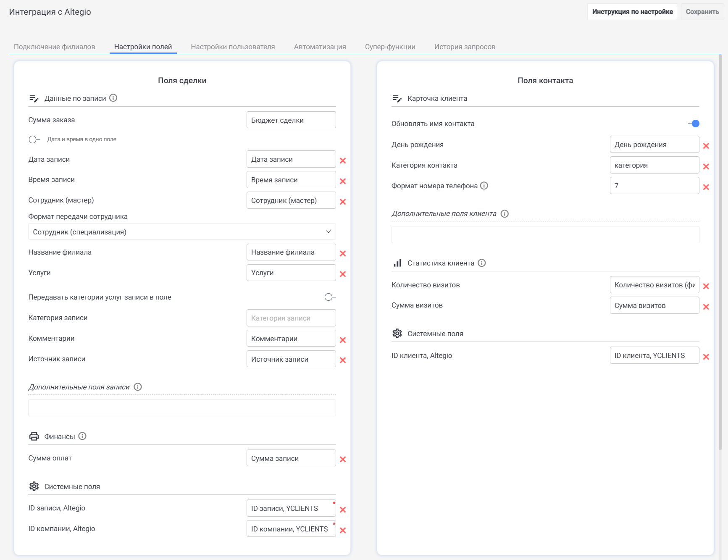Open Количество визитов field selector
Image resolution: width=728 pixels, height=560 pixels.
[x=654, y=285]
